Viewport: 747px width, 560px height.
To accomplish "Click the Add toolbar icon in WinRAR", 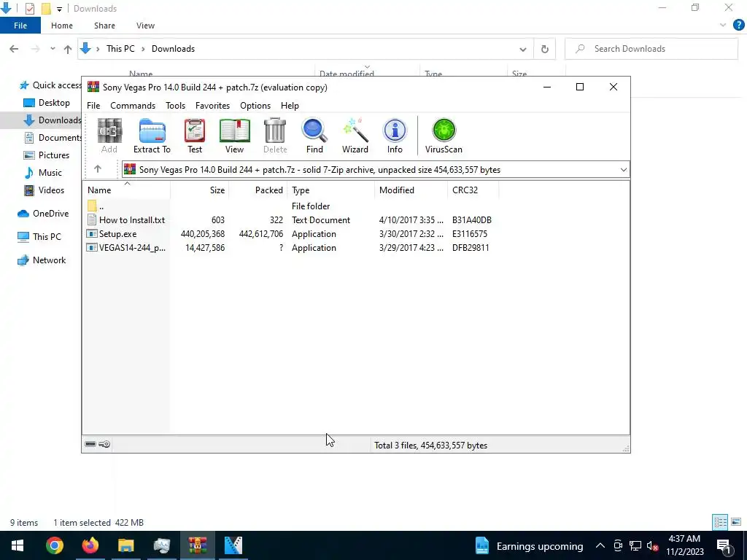I will point(109,136).
